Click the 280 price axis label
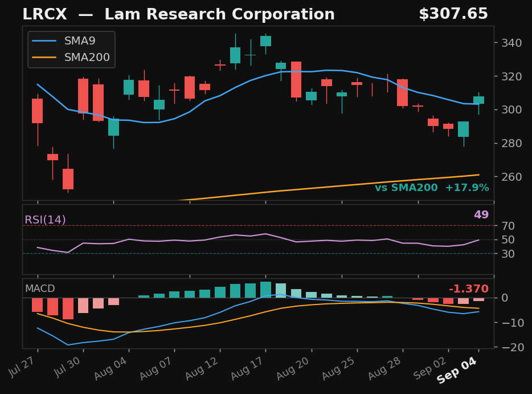This screenshot has height=394, width=532. (511, 143)
